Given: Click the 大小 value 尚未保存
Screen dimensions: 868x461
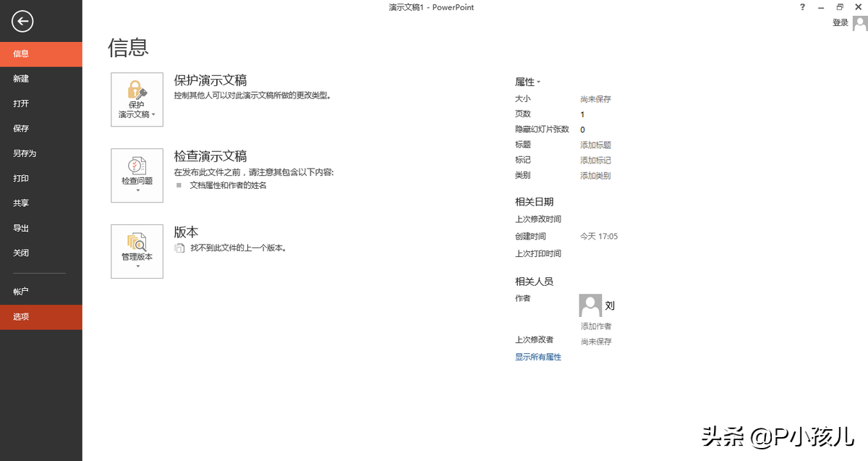Looking at the screenshot, I should (595, 99).
